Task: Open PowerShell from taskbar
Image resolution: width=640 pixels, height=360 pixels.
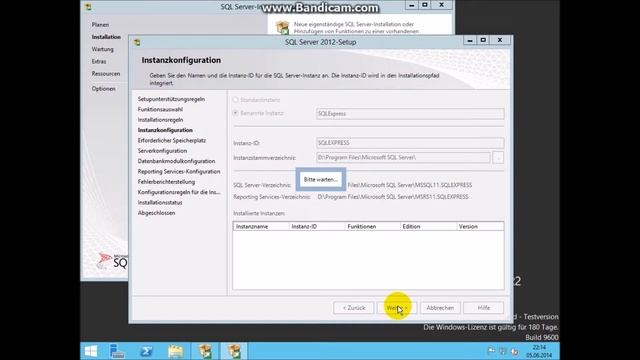Action: point(146,351)
